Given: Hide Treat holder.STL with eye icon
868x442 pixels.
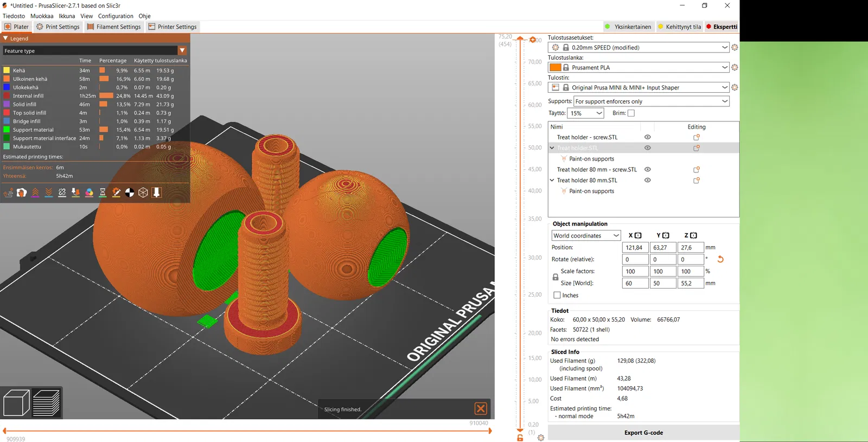Looking at the screenshot, I should pos(647,148).
